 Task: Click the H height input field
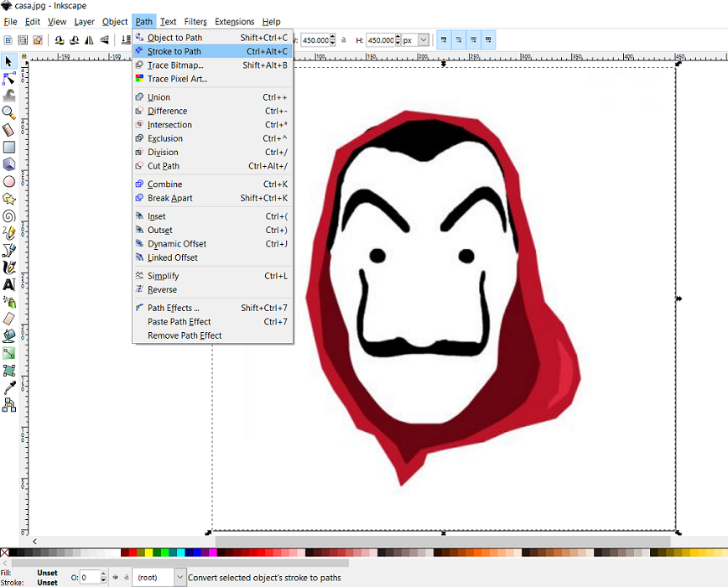381,40
